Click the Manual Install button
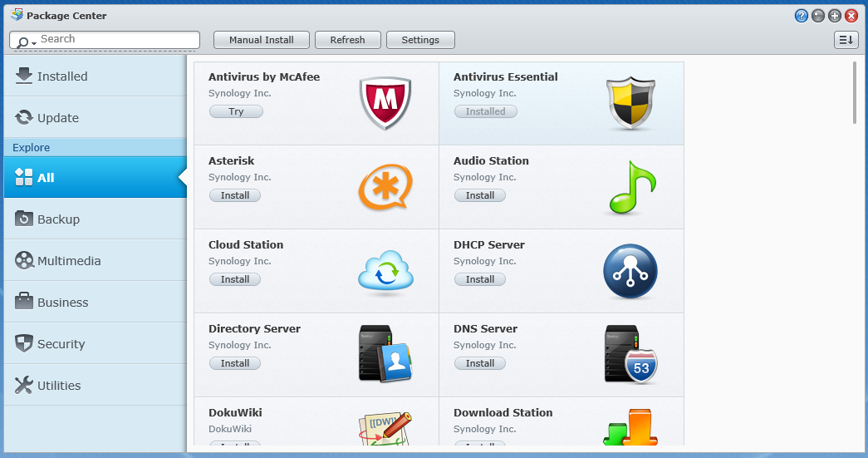This screenshot has height=458, width=868. pos(262,40)
